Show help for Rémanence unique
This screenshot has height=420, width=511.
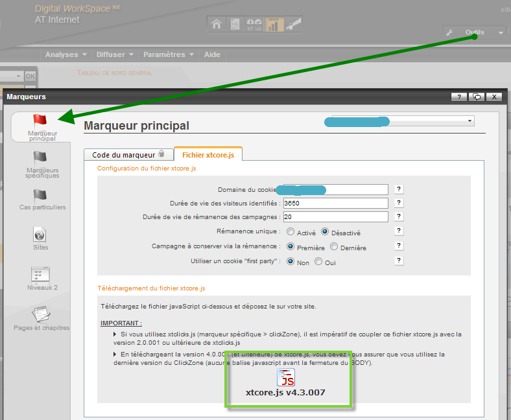[x=399, y=231]
